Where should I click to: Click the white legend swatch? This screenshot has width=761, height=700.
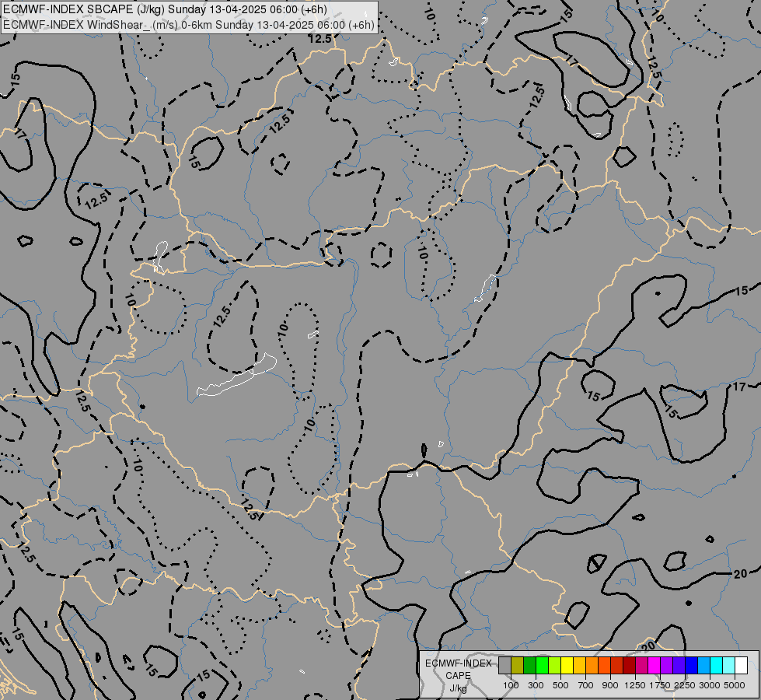pos(741,665)
